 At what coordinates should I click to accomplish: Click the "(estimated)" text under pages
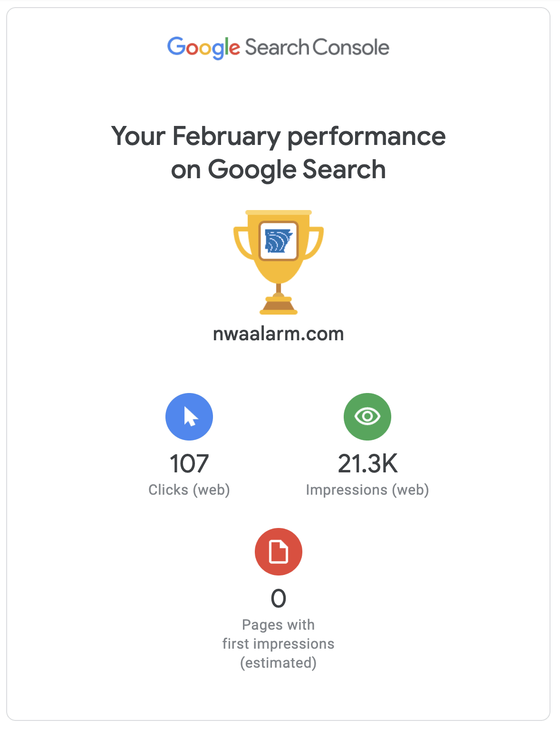(x=279, y=662)
